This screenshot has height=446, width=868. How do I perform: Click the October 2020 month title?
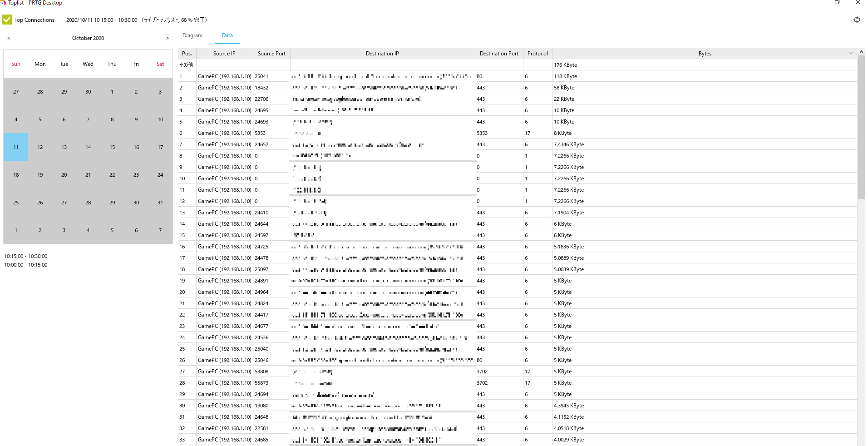[88, 38]
